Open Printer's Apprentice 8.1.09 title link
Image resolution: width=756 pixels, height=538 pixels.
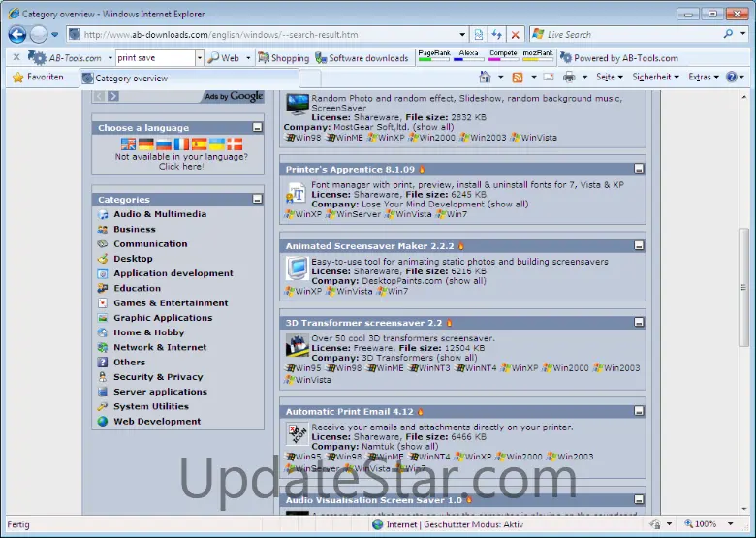click(350, 170)
